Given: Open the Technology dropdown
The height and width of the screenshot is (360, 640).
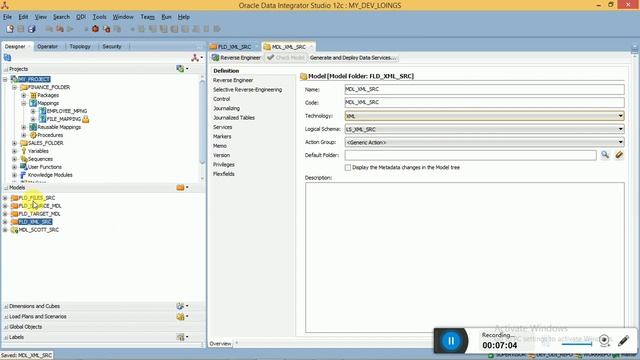Looking at the screenshot, I should [x=620, y=116].
